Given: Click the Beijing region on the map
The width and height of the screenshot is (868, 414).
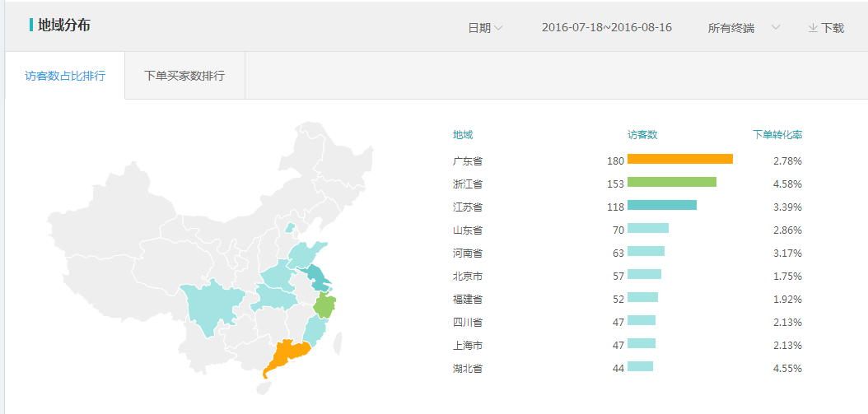Looking at the screenshot, I should (x=290, y=227).
